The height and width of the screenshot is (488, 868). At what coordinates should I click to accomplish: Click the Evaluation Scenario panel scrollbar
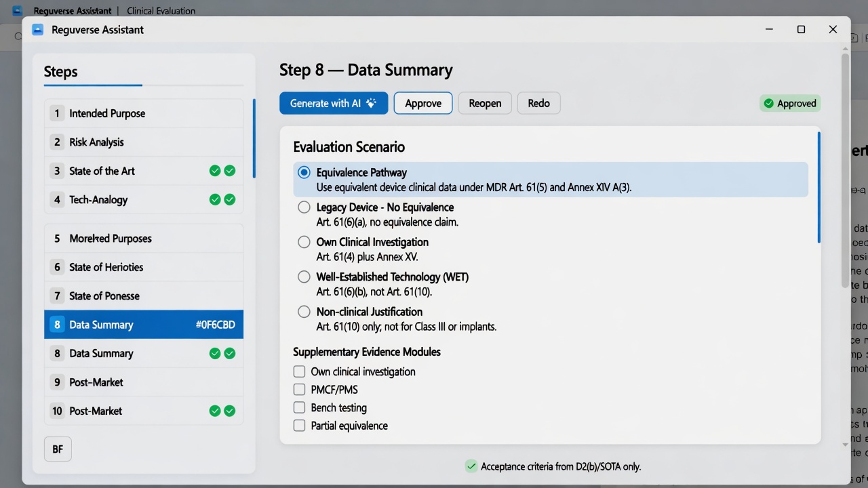tap(818, 188)
